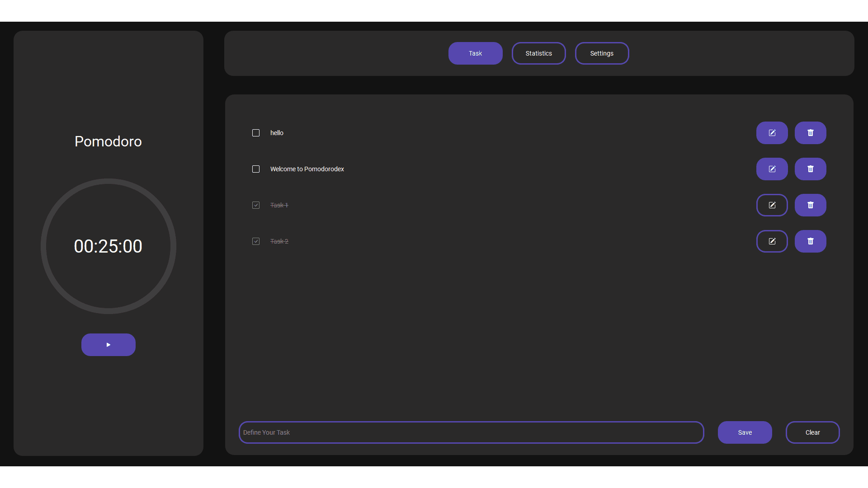This screenshot has width=868, height=488.
Task: Delete the Welcome to Pomodorodex task
Action: click(x=810, y=169)
